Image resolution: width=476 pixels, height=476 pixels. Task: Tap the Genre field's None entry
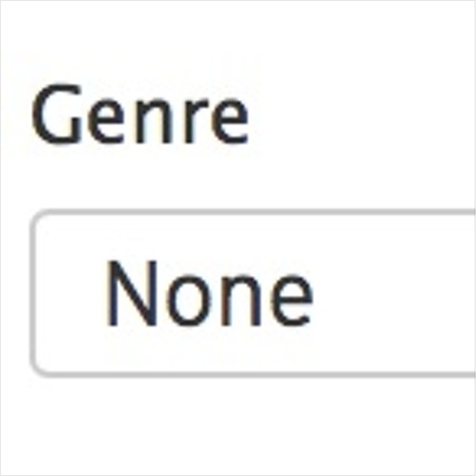209,293
